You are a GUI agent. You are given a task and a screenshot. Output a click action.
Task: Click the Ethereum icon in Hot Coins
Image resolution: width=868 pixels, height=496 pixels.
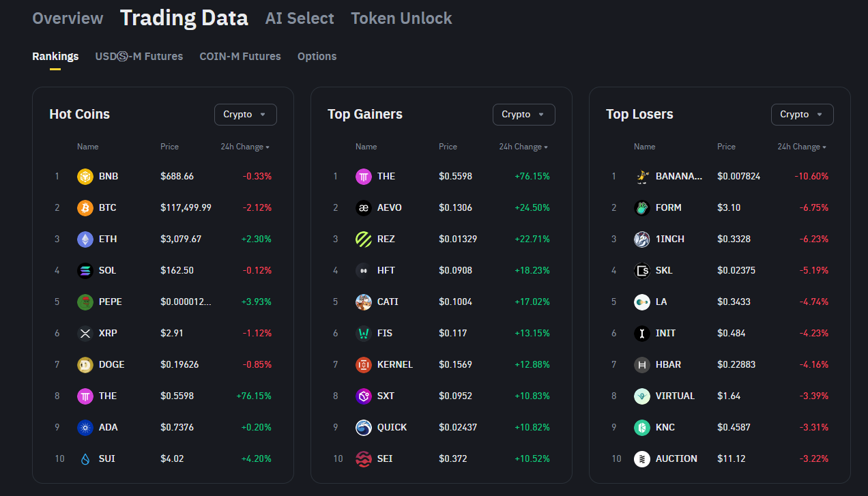[85, 239]
